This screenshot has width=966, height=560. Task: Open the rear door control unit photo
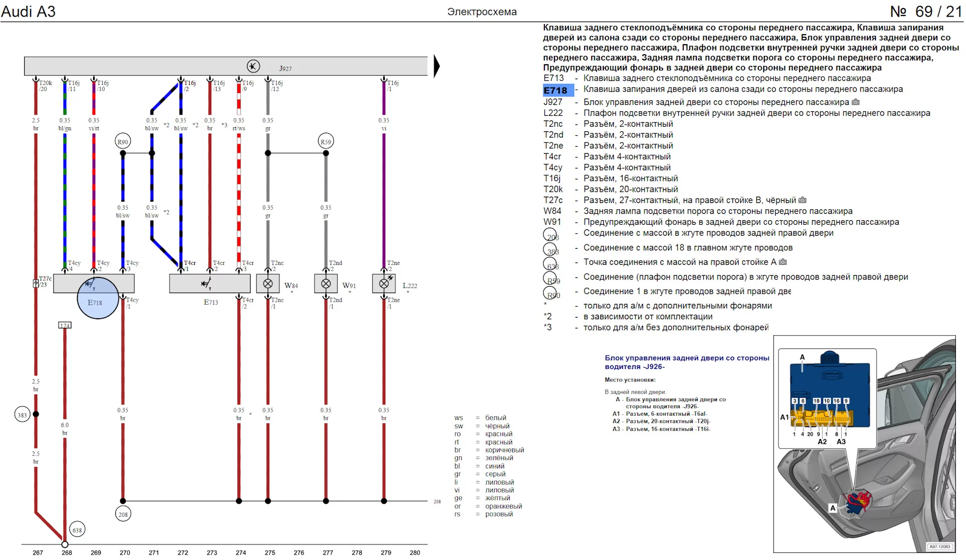(864, 444)
